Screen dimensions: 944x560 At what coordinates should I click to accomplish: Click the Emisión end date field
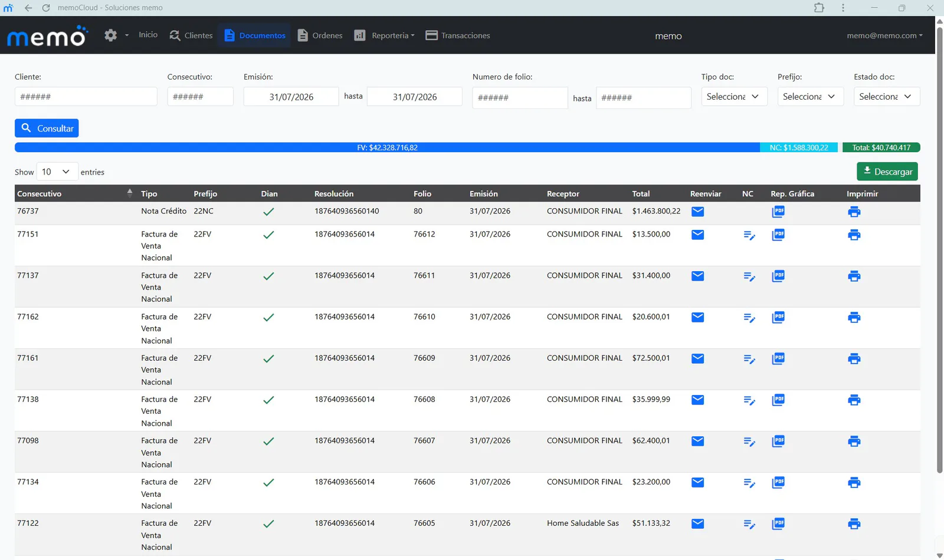tap(415, 97)
